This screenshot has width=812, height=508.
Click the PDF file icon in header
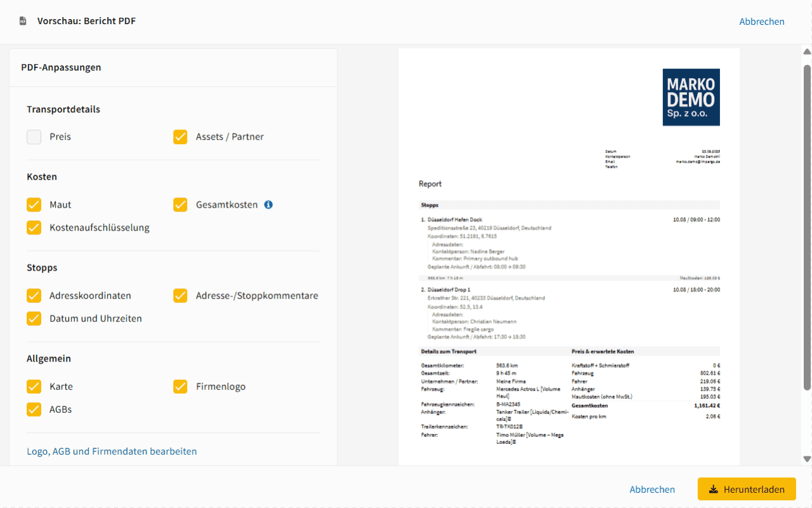tap(23, 21)
